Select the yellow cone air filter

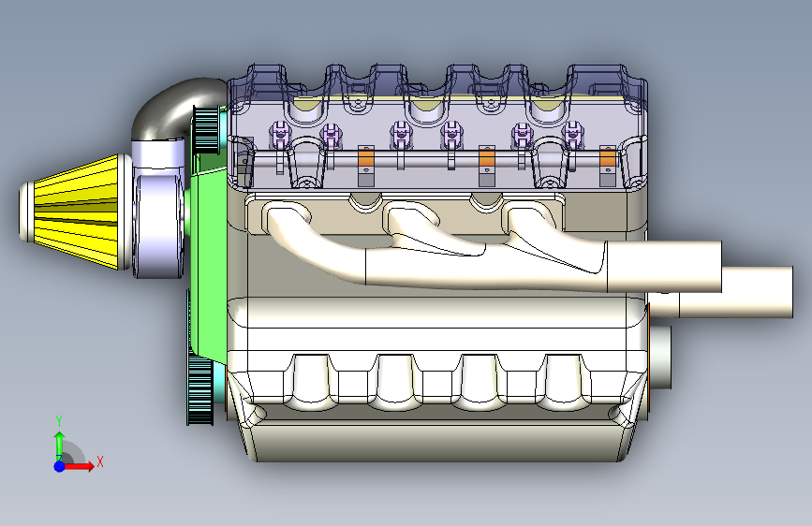pyautogui.click(x=75, y=212)
